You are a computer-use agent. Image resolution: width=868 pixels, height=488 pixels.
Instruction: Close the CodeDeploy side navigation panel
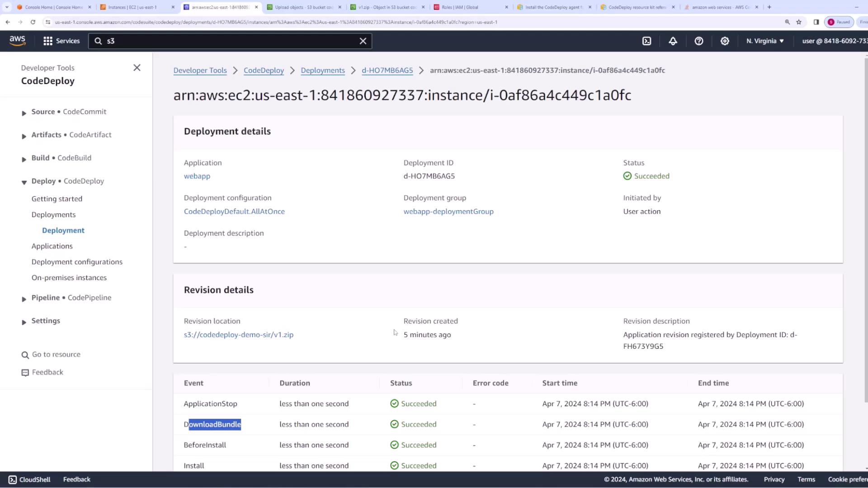(137, 68)
